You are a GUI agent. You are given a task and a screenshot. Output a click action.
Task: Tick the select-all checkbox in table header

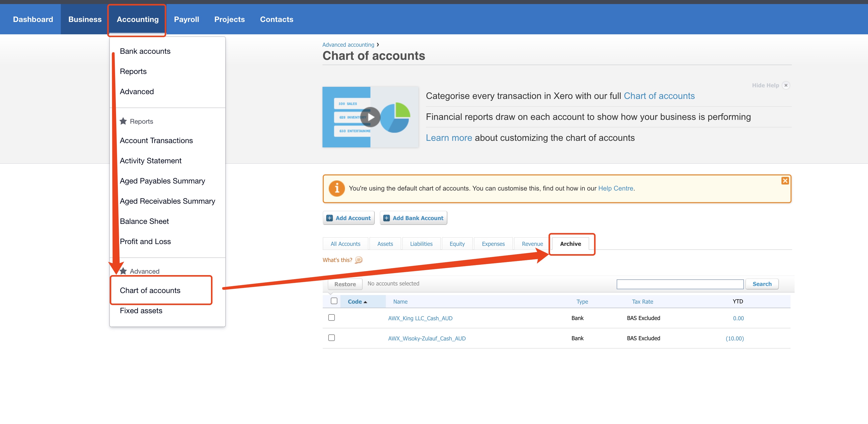[334, 301]
